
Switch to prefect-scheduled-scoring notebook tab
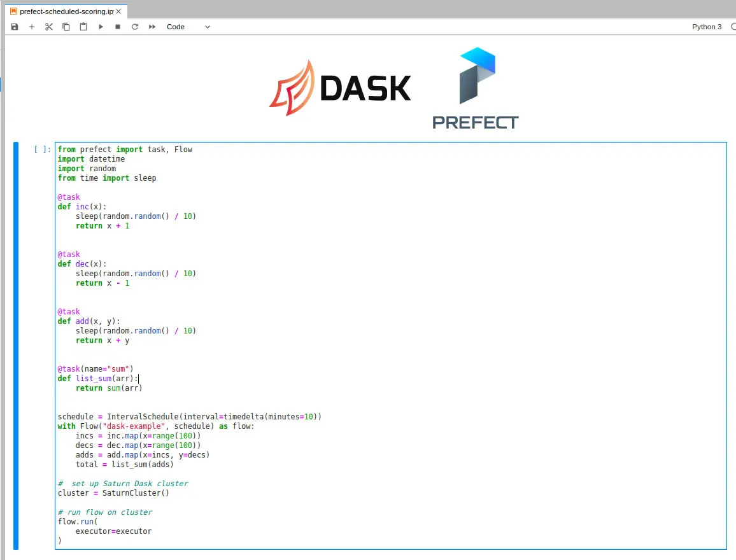[x=64, y=11]
